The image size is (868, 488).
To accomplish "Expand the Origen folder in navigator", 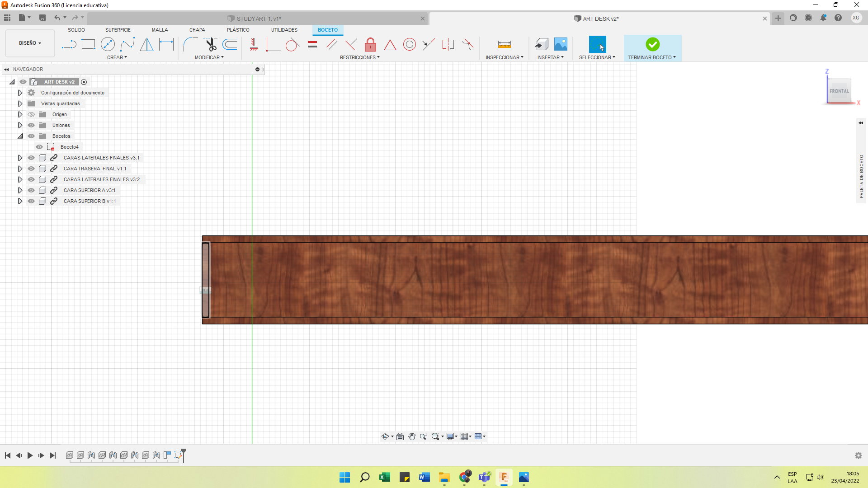I will (x=20, y=114).
